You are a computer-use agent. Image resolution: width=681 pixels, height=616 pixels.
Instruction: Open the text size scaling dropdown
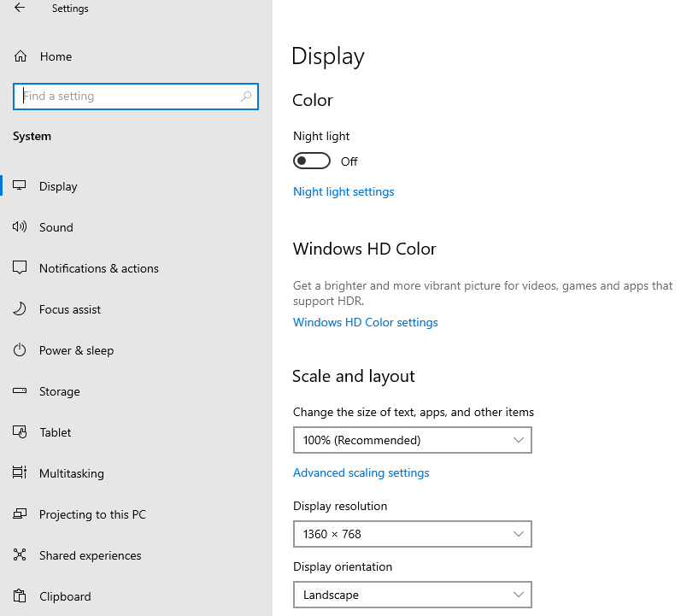click(x=412, y=440)
